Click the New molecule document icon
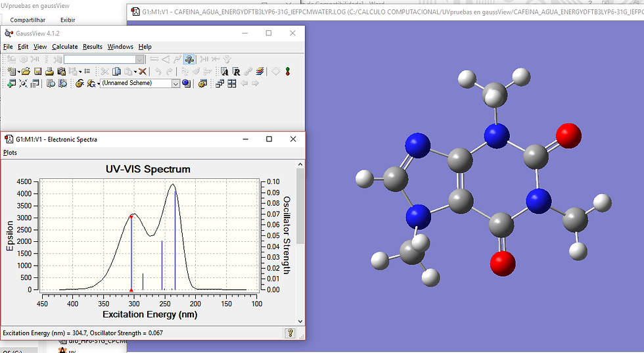Viewport: 644px width, 353px height. click(x=12, y=72)
